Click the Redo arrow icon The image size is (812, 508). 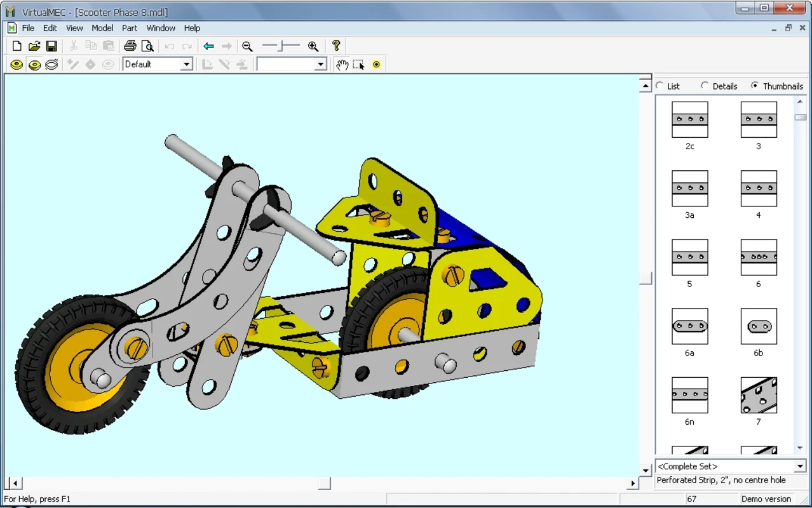coord(187,46)
